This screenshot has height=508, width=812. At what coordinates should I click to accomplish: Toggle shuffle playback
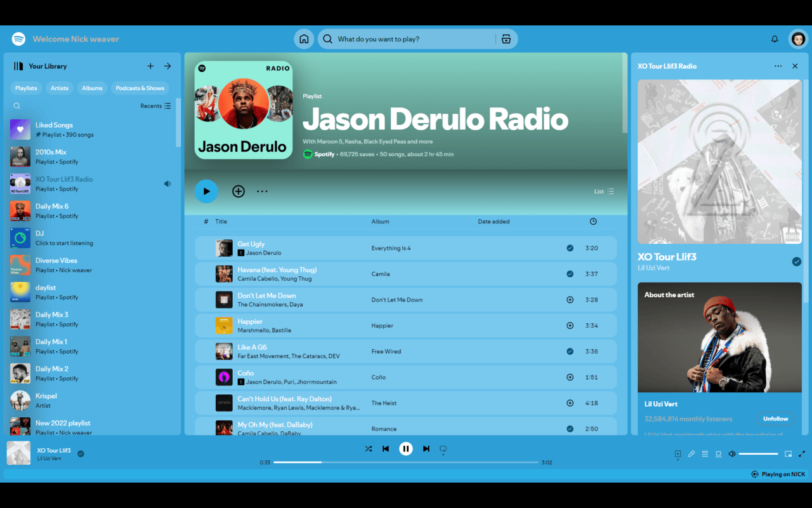coord(369,449)
